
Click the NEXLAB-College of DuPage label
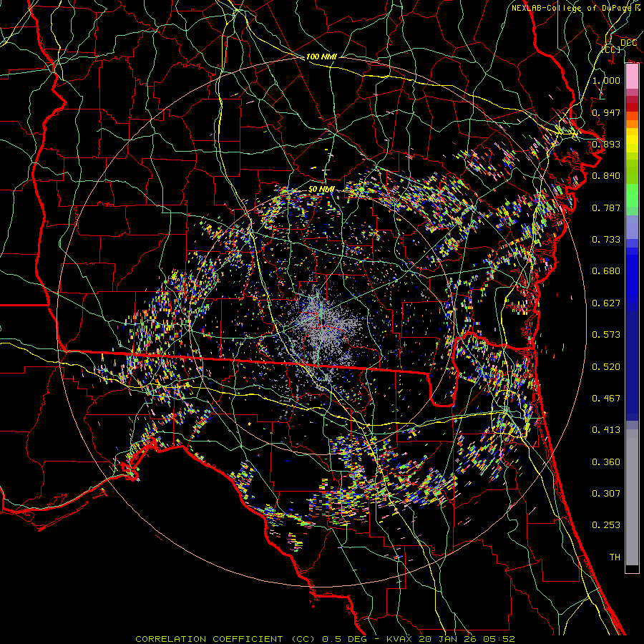click(x=576, y=8)
